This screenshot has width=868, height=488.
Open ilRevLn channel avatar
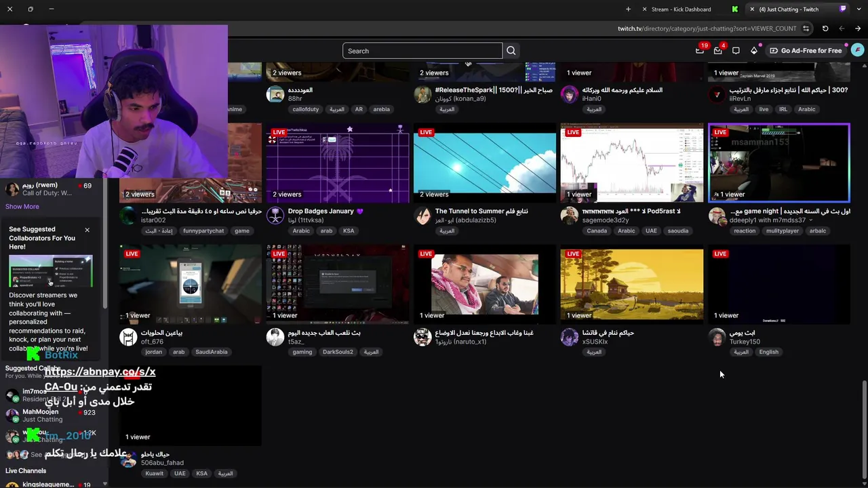click(x=717, y=94)
